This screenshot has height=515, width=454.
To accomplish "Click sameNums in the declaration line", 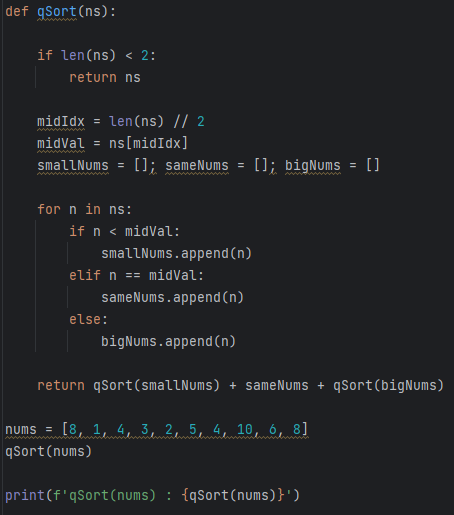I will [197, 166].
